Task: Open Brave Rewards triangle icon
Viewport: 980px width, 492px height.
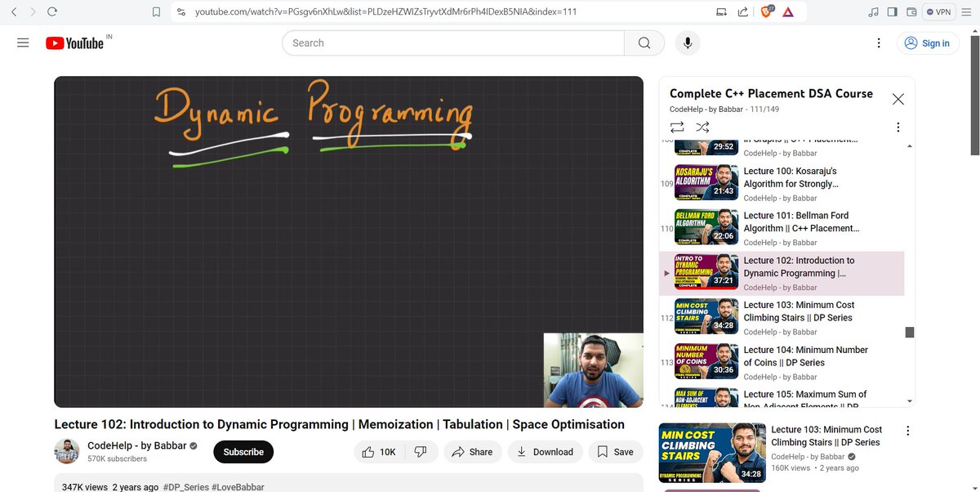Action: (x=787, y=12)
